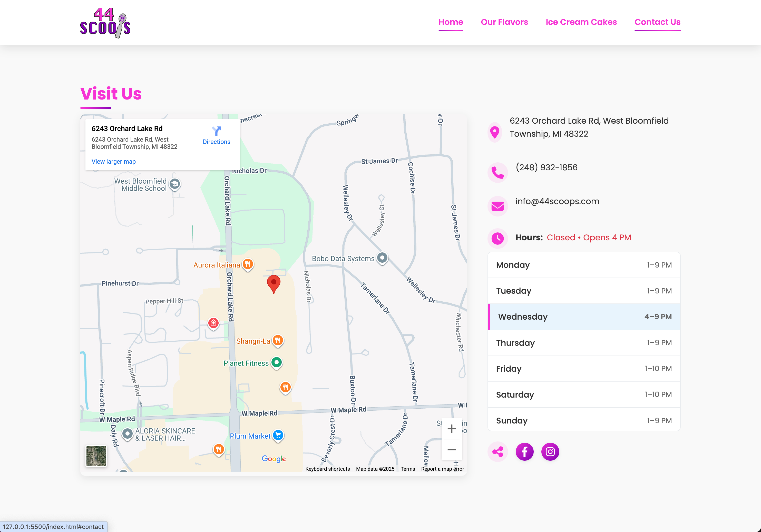761x532 pixels.
Task: Click the pink share icon
Action: pos(498,451)
